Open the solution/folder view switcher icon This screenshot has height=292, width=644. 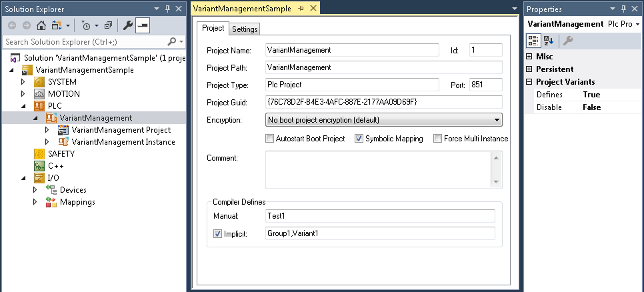click(56, 25)
